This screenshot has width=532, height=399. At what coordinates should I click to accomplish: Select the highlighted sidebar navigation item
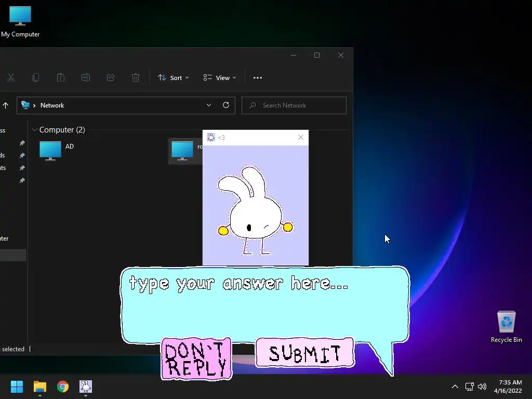pyautogui.click(x=13, y=255)
